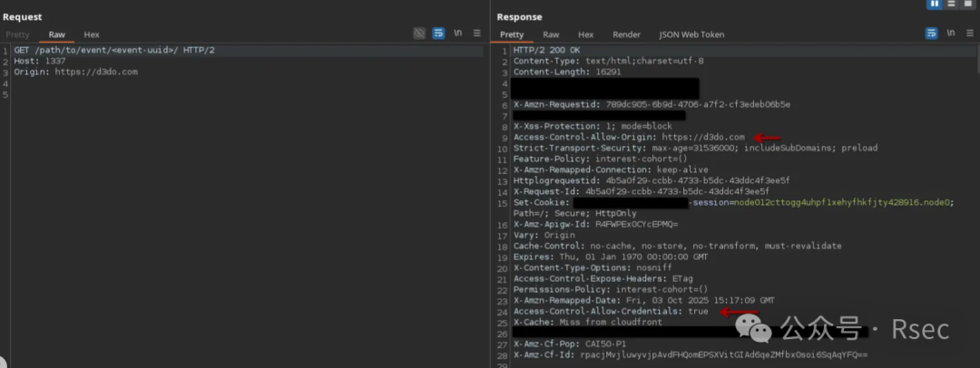The height and width of the screenshot is (368, 980).
Task: Open the JSON Web Token tab
Action: click(x=691, y=34)
